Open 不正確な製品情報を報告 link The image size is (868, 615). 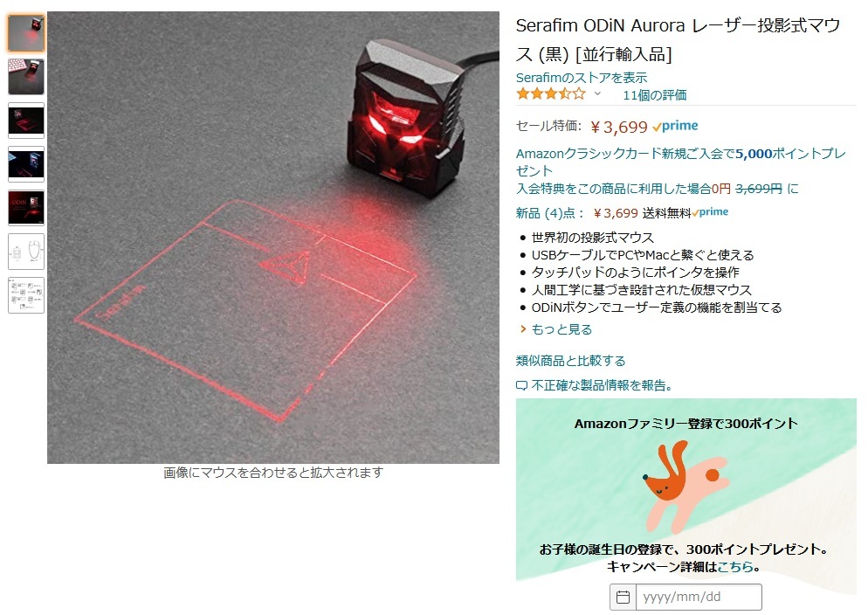(x=601, y=385)
